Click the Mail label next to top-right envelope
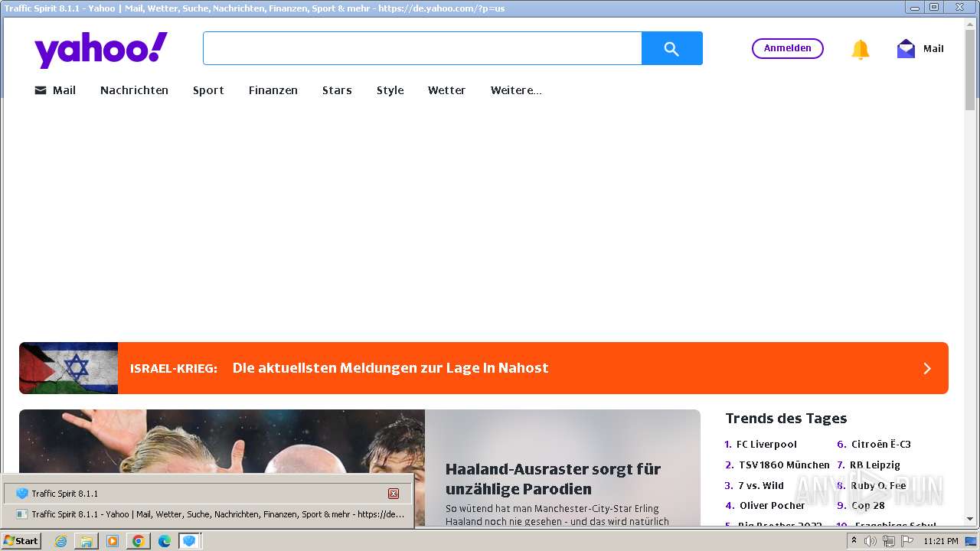 pos(933,48)
